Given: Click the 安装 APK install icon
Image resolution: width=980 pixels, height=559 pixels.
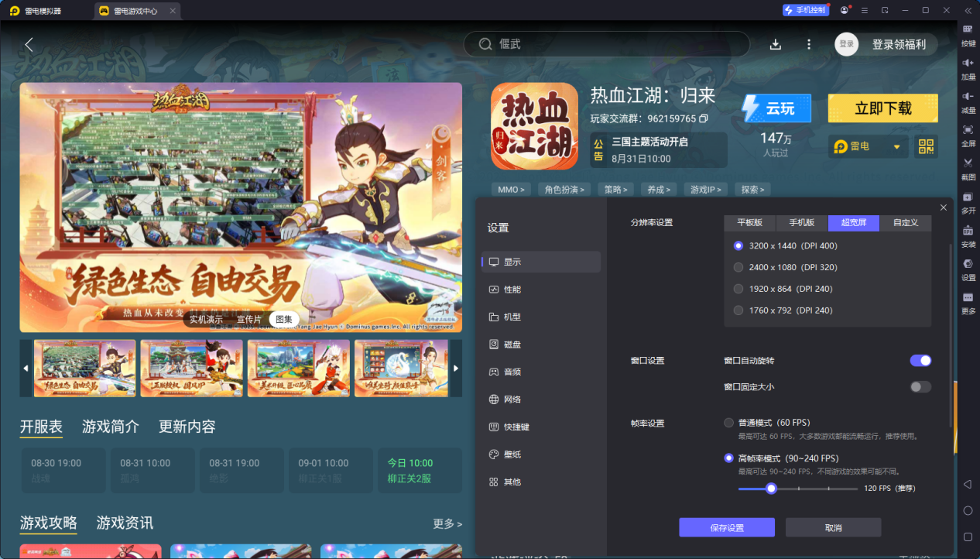Looking at the screenshot, I should pyautogui.click(x=968, y=230).
